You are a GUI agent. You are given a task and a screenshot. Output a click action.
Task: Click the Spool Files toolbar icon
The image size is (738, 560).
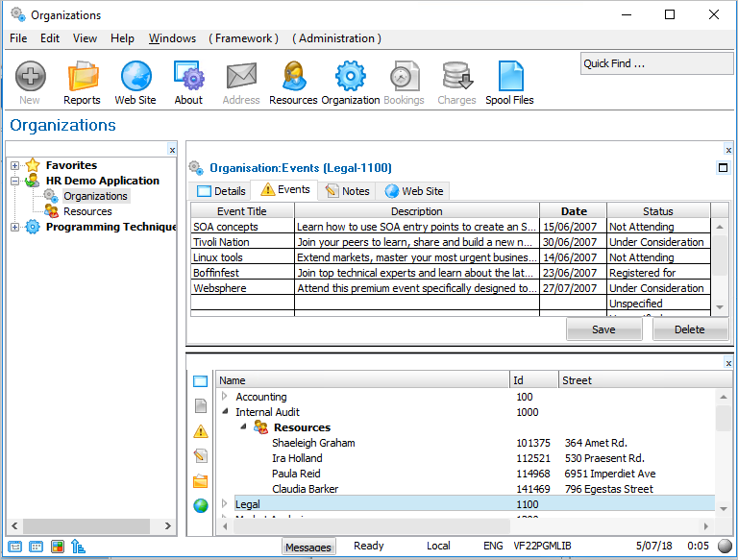point(509,82)
